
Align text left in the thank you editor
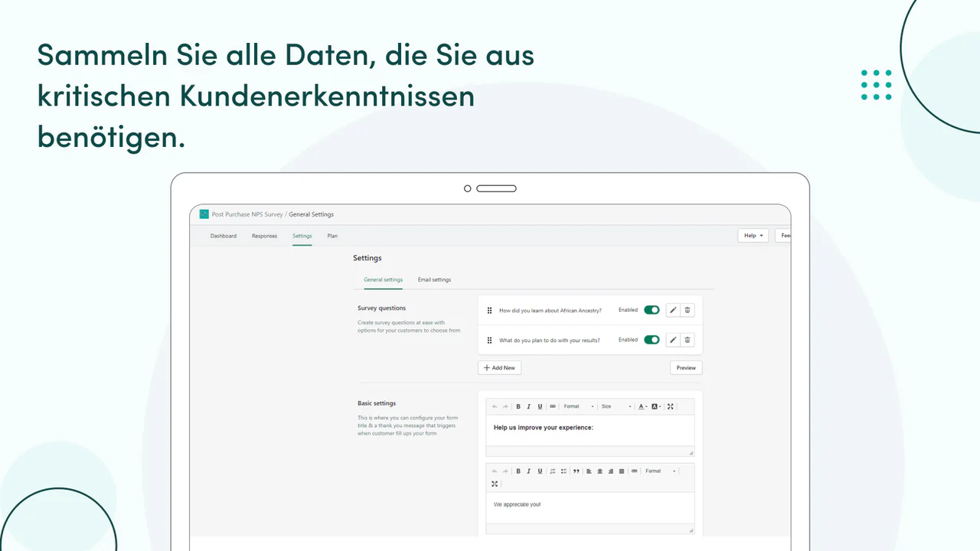[589, 471]
